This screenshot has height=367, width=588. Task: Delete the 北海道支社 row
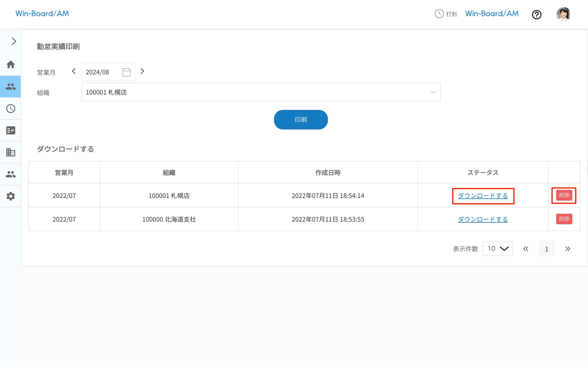click(x=564, y=219)
